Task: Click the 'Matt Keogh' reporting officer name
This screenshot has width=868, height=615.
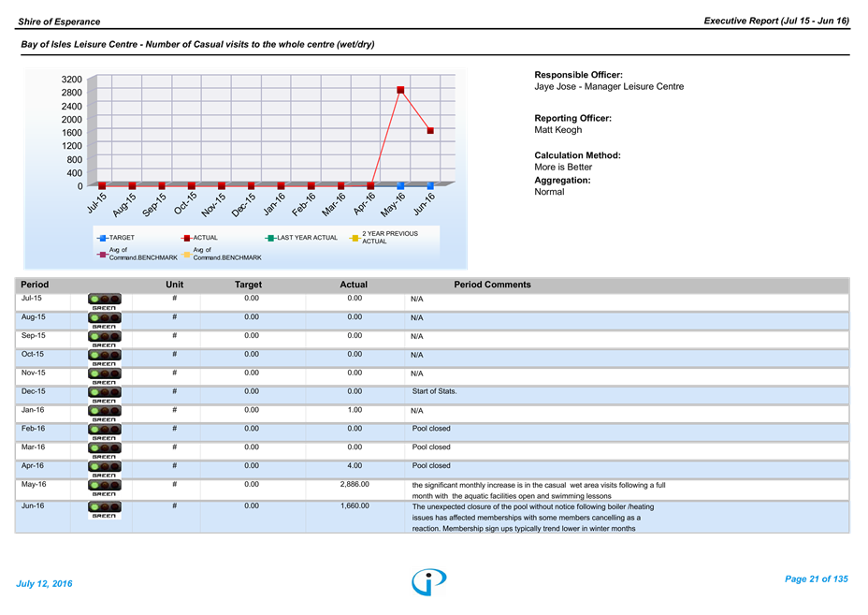Action: click(558, 130)
